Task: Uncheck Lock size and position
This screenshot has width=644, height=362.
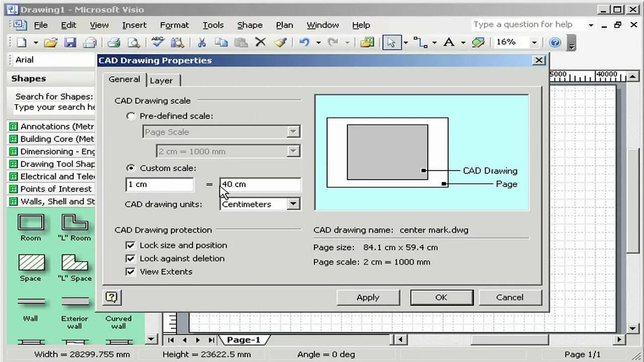Action: pyautogui.click(x=130, y=245)
